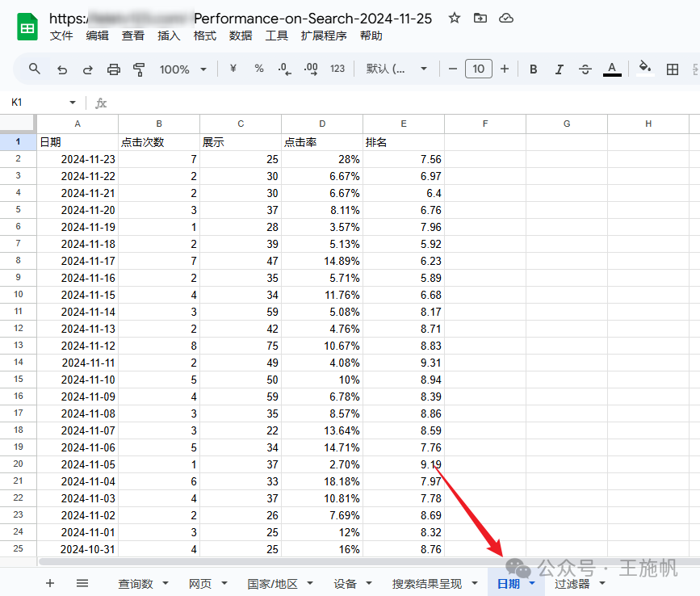Open the 工具 menu

pyautogui.click(x=277, y=36)
